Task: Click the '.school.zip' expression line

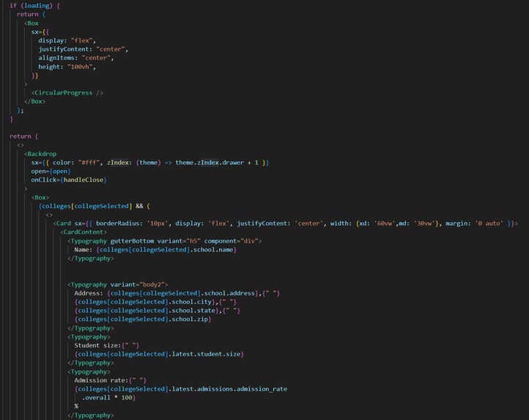Action: tap(143, 319)
